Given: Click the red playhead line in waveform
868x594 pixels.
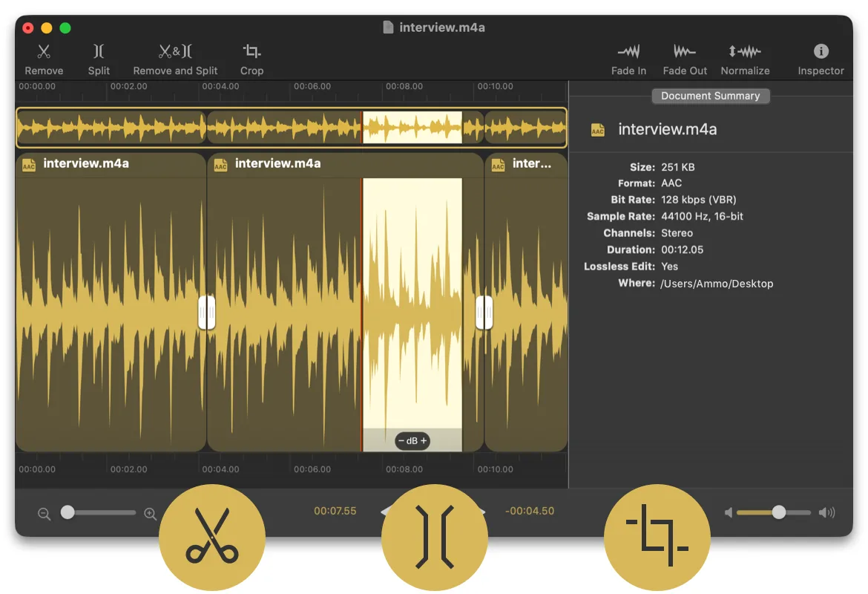Looking at the screenshot, I should click(x=362, y=314).
